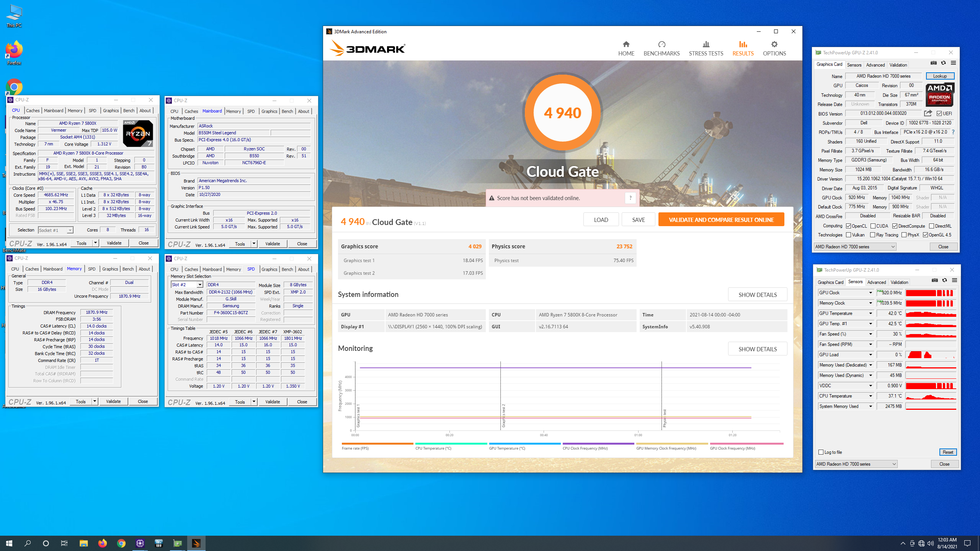Open the 3DMark OPTIONS gear

coord(774,49)
